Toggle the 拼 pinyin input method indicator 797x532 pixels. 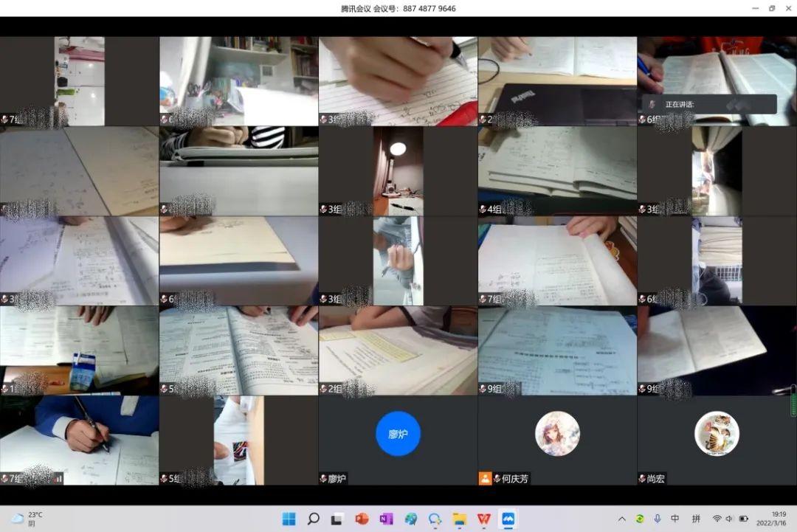pos(695,519)
